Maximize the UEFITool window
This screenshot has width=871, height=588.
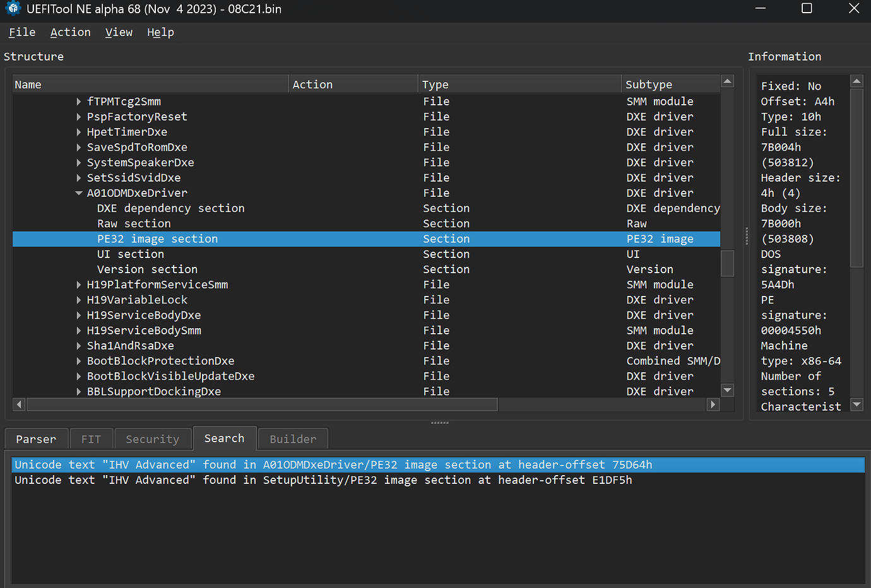[807, 9]
